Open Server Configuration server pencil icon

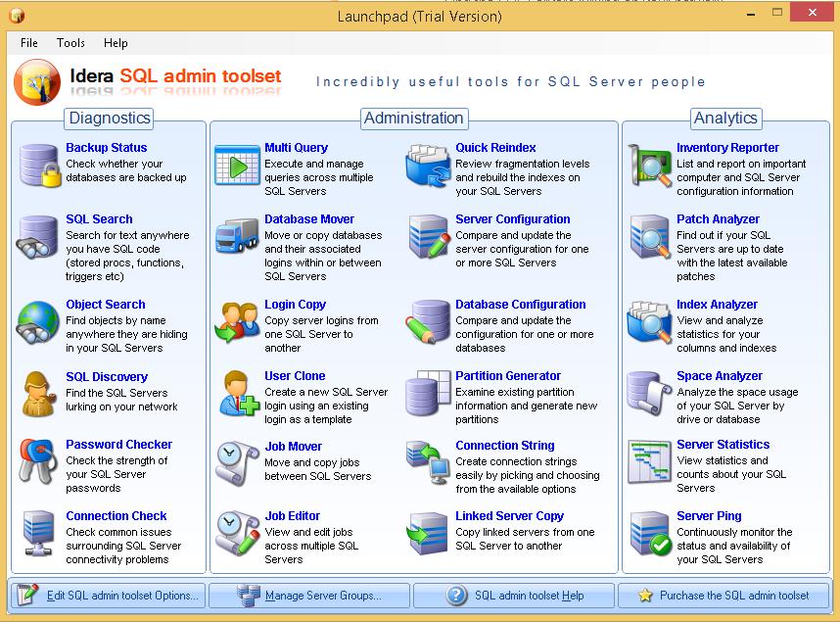pyautogui.click(x=429, y=237)
